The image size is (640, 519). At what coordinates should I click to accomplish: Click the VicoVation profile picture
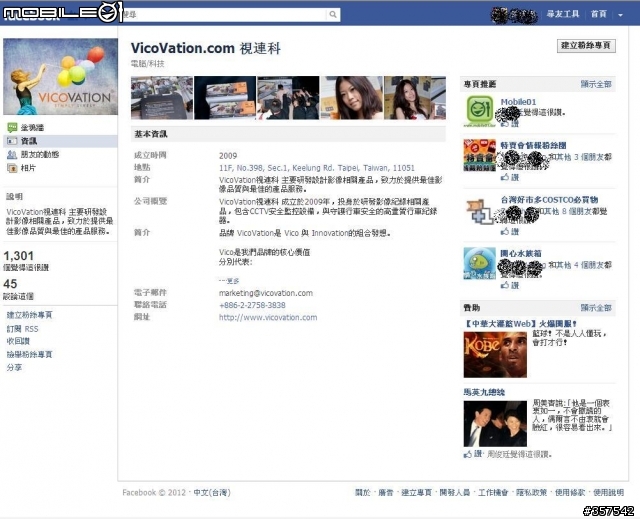(x=60, y=77)
